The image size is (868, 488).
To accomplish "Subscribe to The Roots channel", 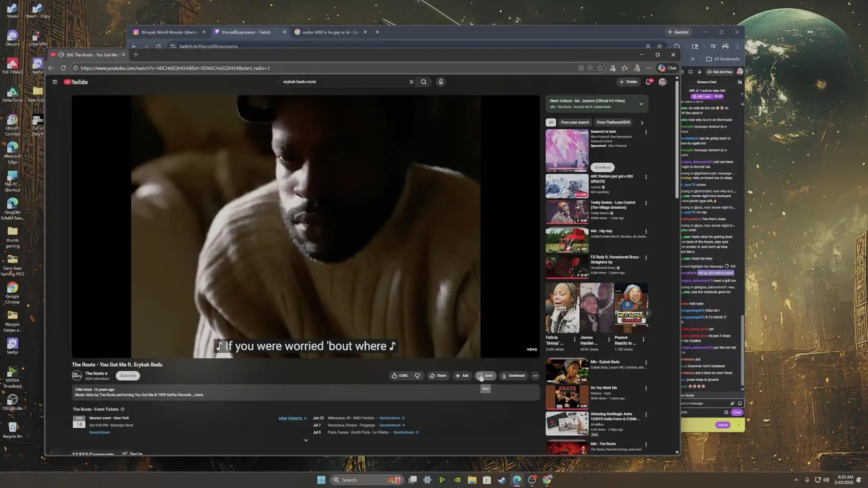I will (127, 375).
